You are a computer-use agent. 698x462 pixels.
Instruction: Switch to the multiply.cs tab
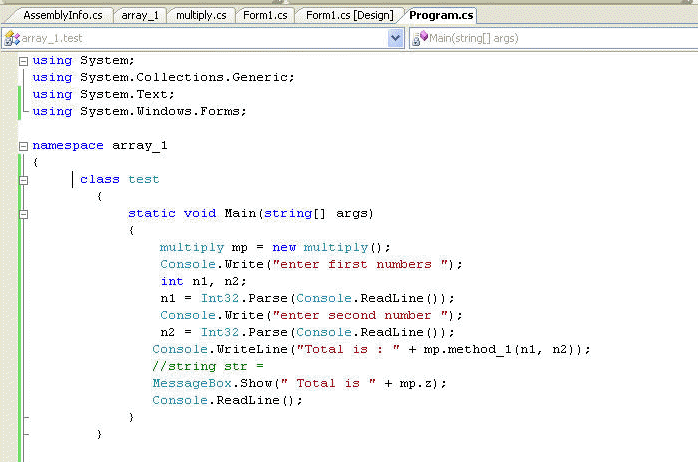[x=201, y=15]
